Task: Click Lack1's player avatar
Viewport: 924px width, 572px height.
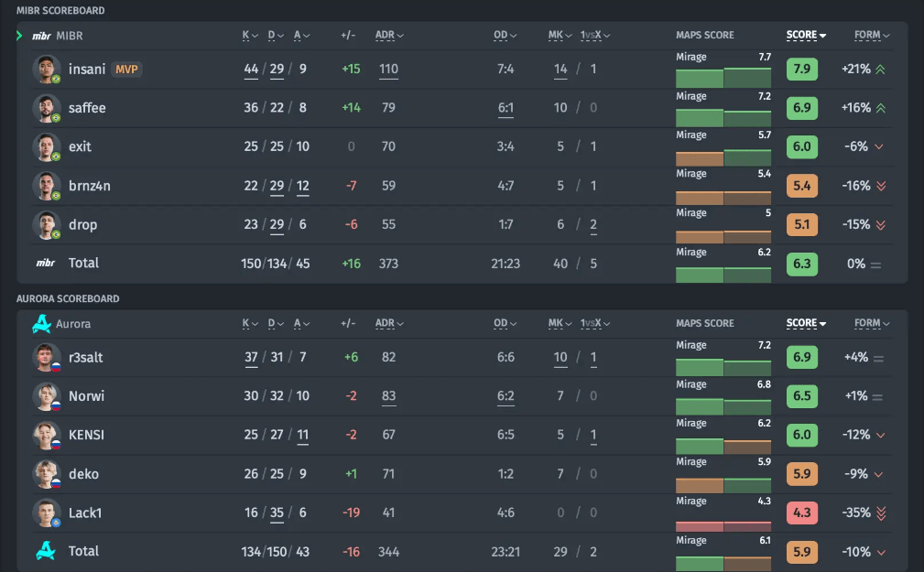Action: coord(46,513)
